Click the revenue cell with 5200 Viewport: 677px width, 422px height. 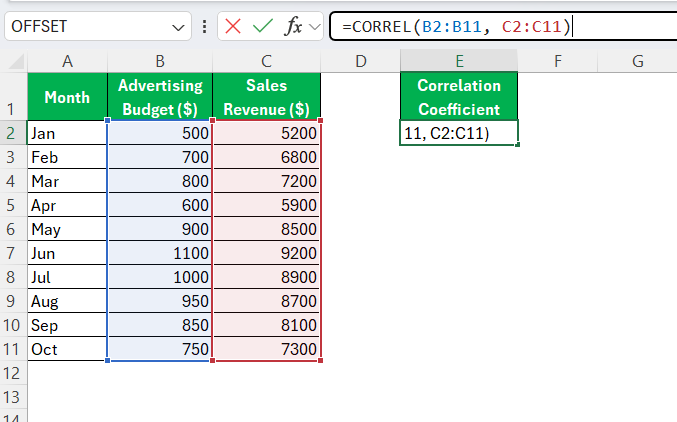click(266, 133)
